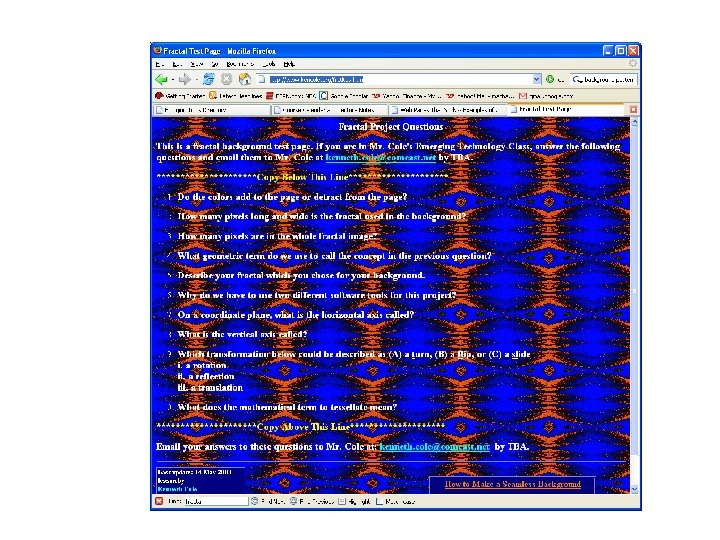This screenshot has width=720, height=540.
Task: Toggle Match case checkbox in find bar
Action: point(395,501)
